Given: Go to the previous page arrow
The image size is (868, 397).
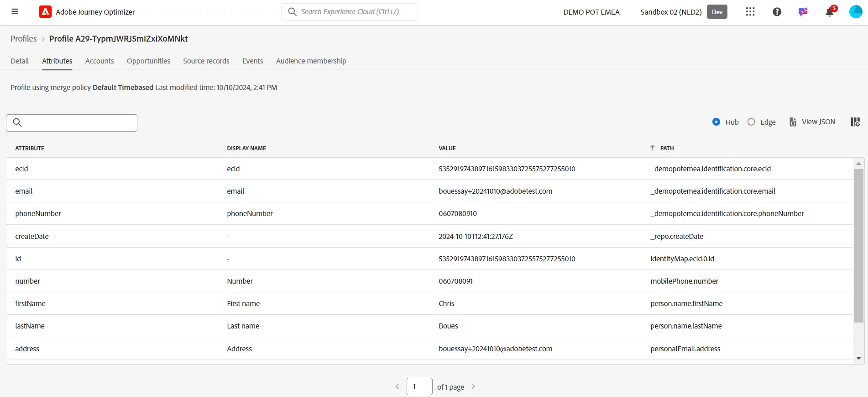Looking at the screenshot, I should 397,386.
